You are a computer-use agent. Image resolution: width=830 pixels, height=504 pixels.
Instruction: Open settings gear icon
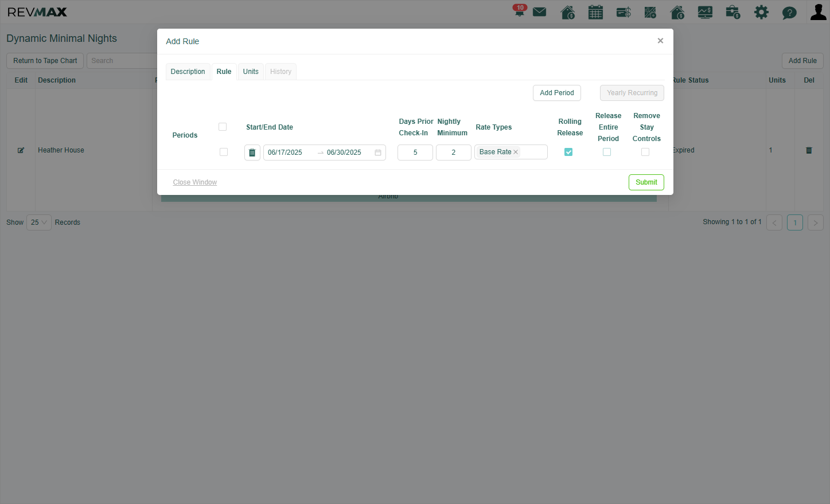[x=761, y=12]
